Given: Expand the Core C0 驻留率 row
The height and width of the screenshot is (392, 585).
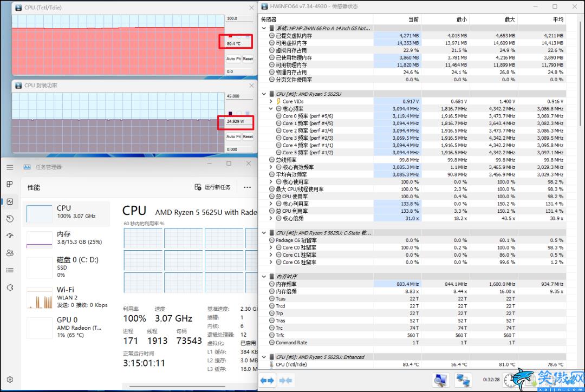Looking at the screenshot, I should coord(271,247).
